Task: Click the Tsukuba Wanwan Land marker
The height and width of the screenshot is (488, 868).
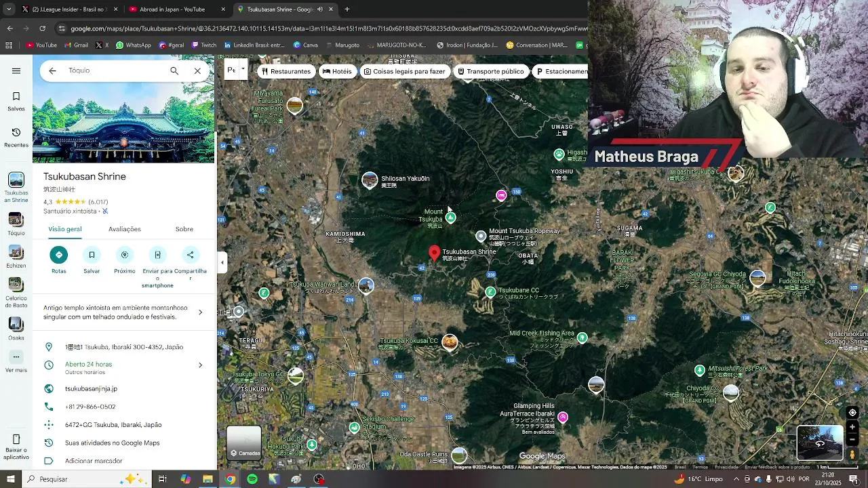Action: tap(366, 286)
